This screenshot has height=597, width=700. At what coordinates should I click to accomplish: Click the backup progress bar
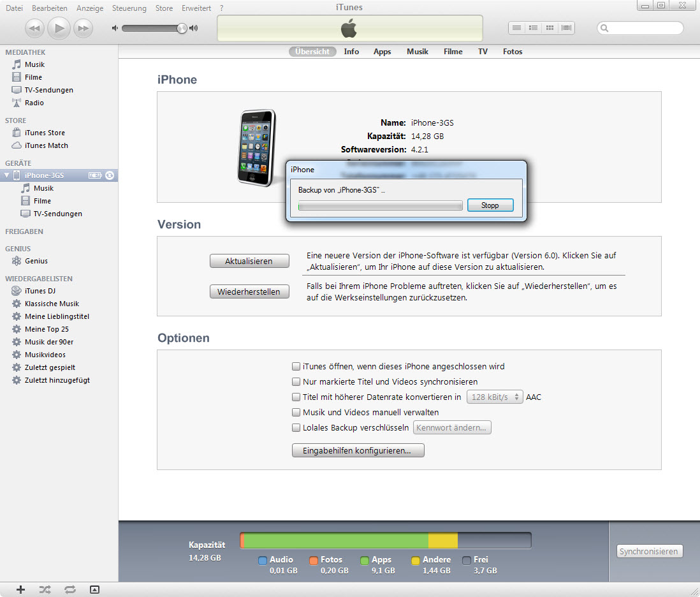[381, 205]
